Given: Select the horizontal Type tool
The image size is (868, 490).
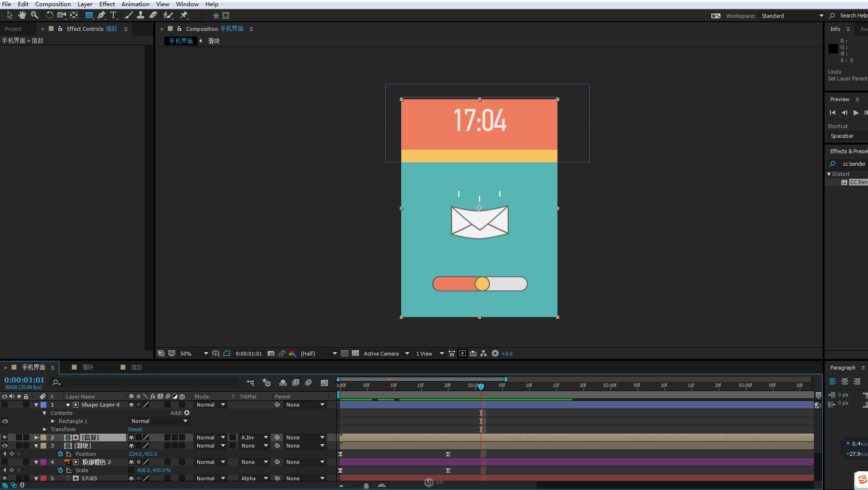Looking at the screenshot, I should tap(113, 15).
